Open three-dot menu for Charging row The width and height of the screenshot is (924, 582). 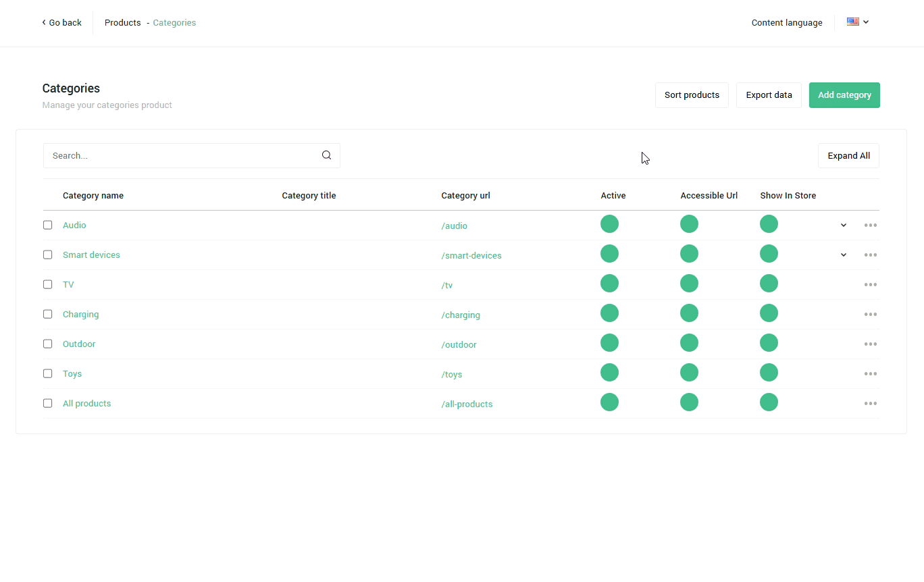click(870, 315)
